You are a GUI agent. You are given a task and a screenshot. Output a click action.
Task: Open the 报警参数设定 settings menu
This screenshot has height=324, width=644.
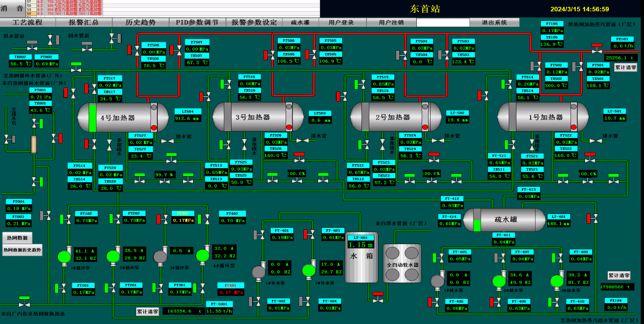pos(254,22)
